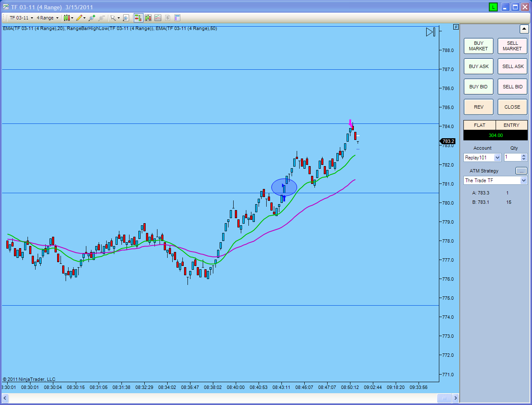Click the greyed Strategies dollar icon

[168, 18]
